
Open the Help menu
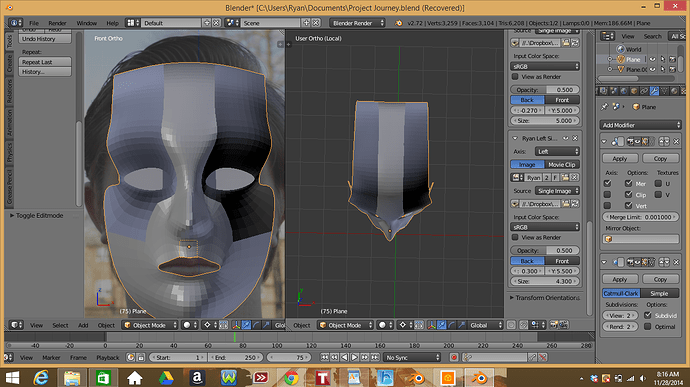(x=112, y=23)
